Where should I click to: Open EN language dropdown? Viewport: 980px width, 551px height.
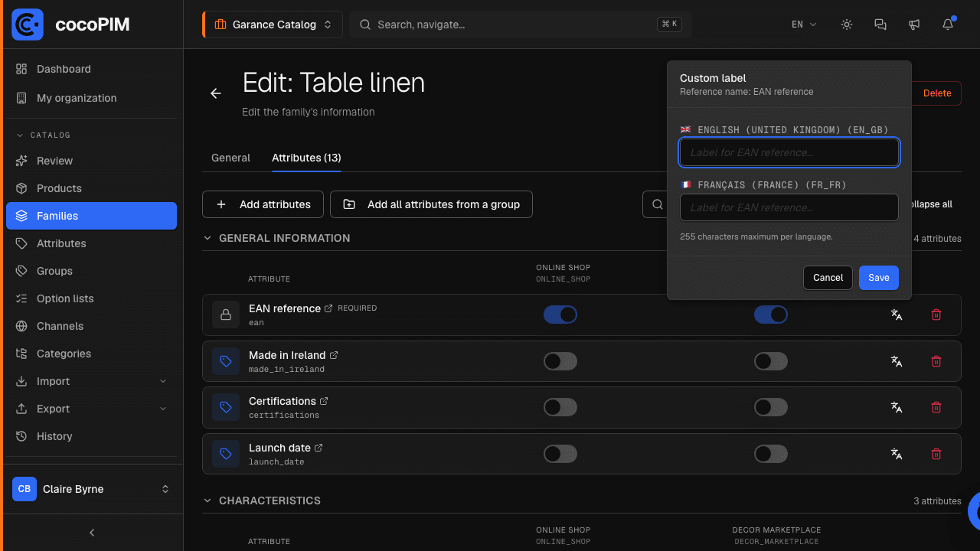pos(804,24)
